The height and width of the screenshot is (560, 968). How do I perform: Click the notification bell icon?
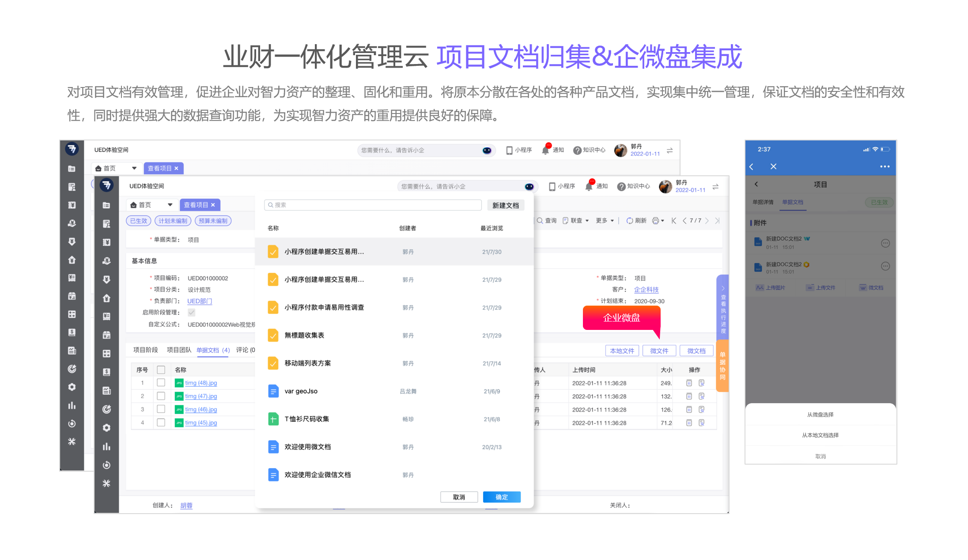(589, 186)
